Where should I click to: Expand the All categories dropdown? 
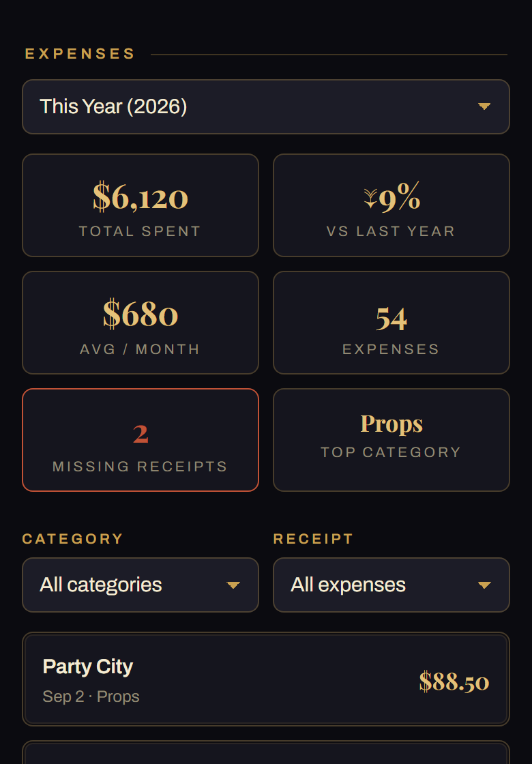pos(141,585)
